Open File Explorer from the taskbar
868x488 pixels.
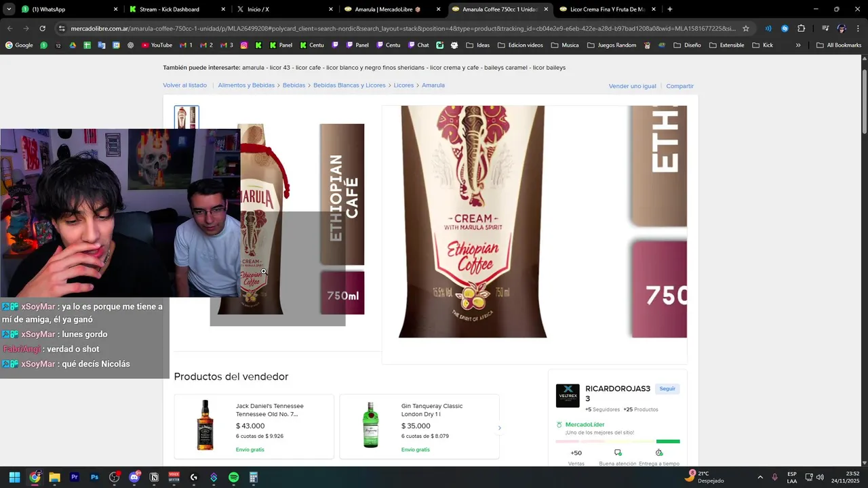54,477
